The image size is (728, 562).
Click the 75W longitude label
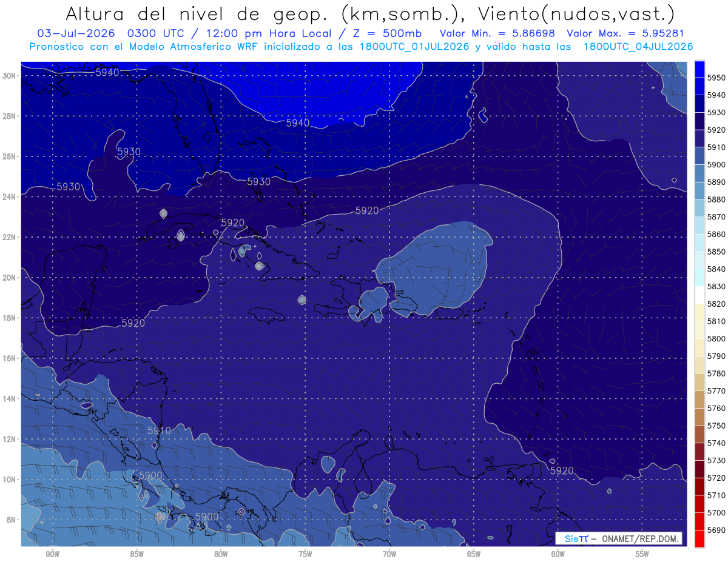pyautogui.click(x=305, y=554)
